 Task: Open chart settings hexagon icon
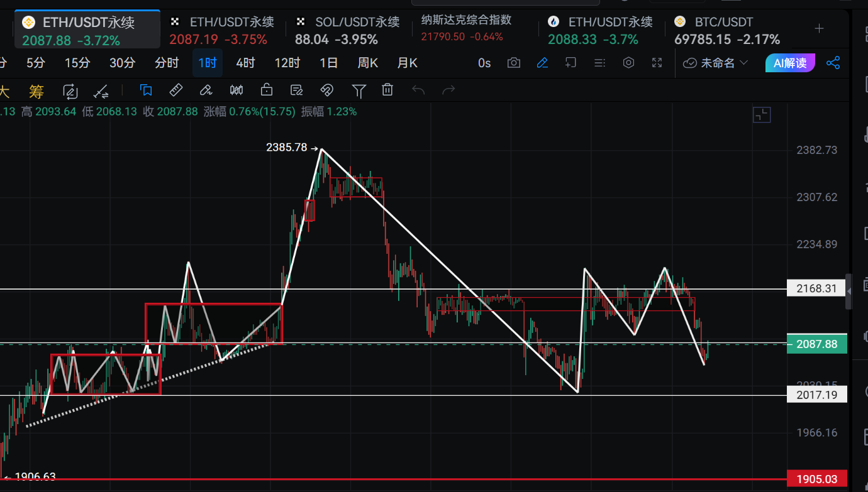(628, 63)
